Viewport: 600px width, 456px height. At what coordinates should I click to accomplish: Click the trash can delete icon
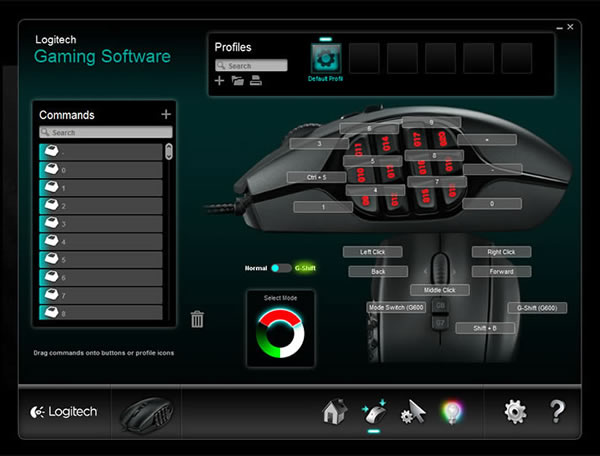(197, 319)
